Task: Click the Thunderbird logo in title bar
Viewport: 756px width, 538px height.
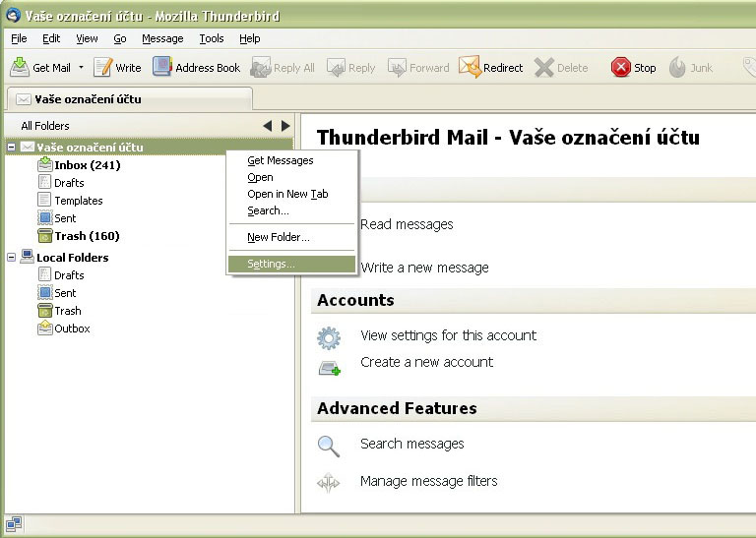Action: (13, 15)
